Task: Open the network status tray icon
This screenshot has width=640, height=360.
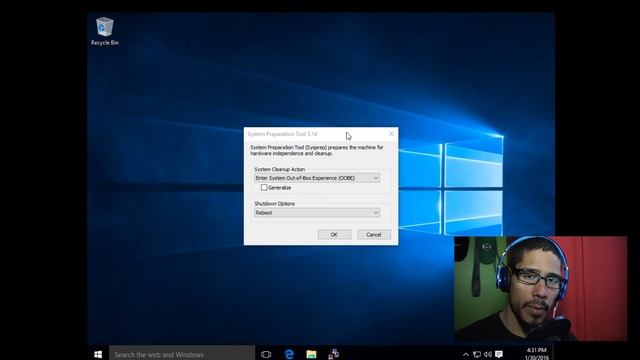Action: point(476,354)
